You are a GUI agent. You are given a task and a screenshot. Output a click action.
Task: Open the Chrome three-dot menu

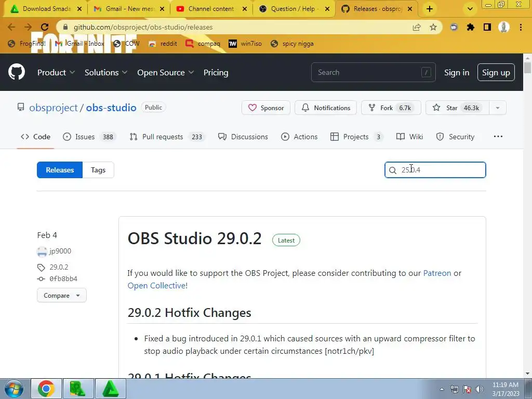point(521,27)
